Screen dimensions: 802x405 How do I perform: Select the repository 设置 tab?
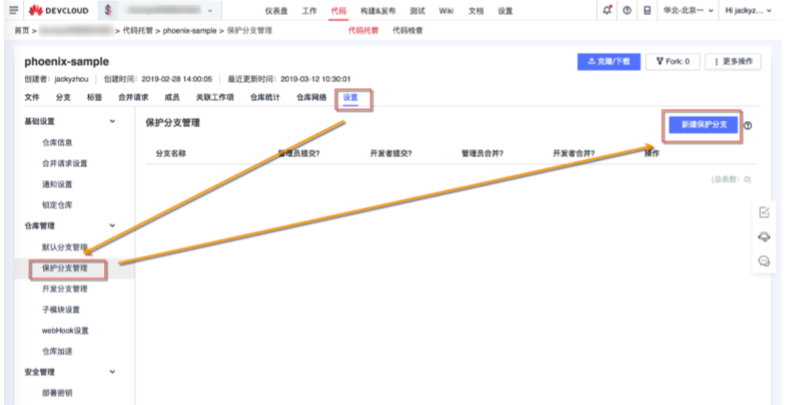(x=350, y=97)
